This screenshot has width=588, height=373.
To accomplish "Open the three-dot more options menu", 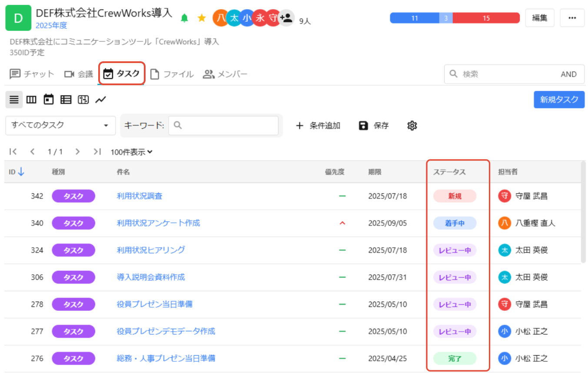I will click(572, 18).
